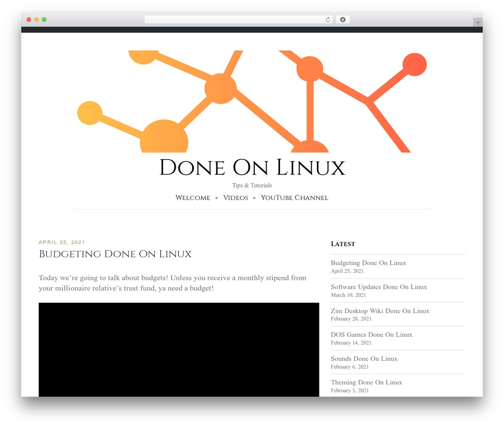Open sidebar link Budgeting Done On Linux
Image resolution: width=504 pixels, height=427 pixels.
(x=368, y=263)
